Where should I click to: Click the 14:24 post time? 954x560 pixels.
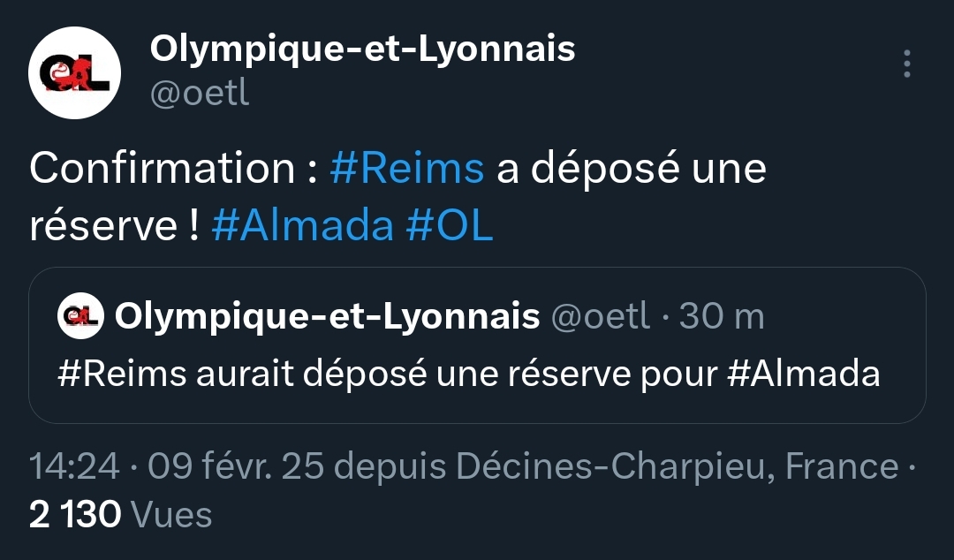click(x=74, y=466)
